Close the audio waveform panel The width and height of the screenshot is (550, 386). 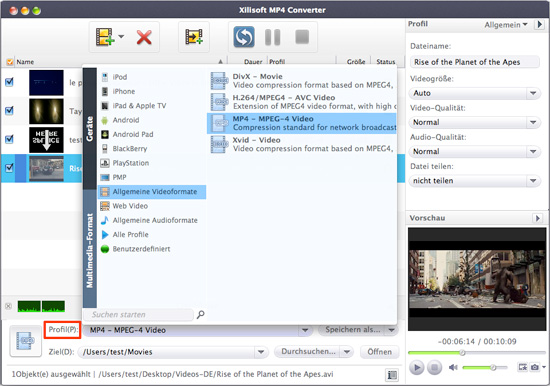click(8, 306)
